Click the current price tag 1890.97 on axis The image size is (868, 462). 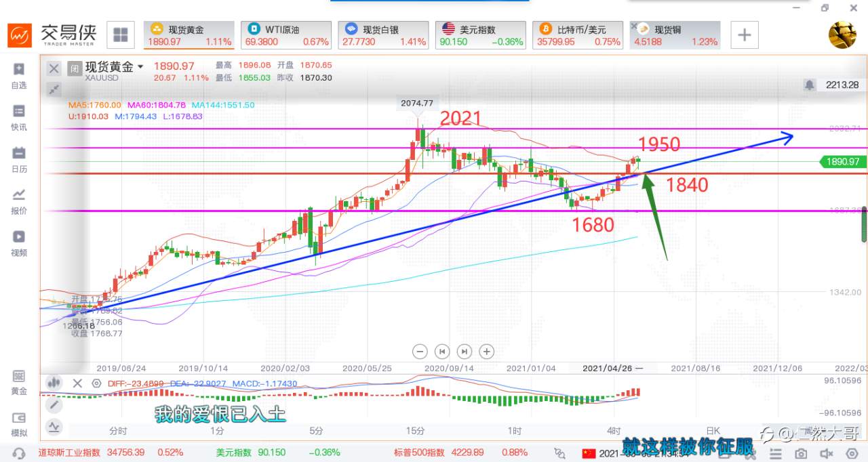843,161
